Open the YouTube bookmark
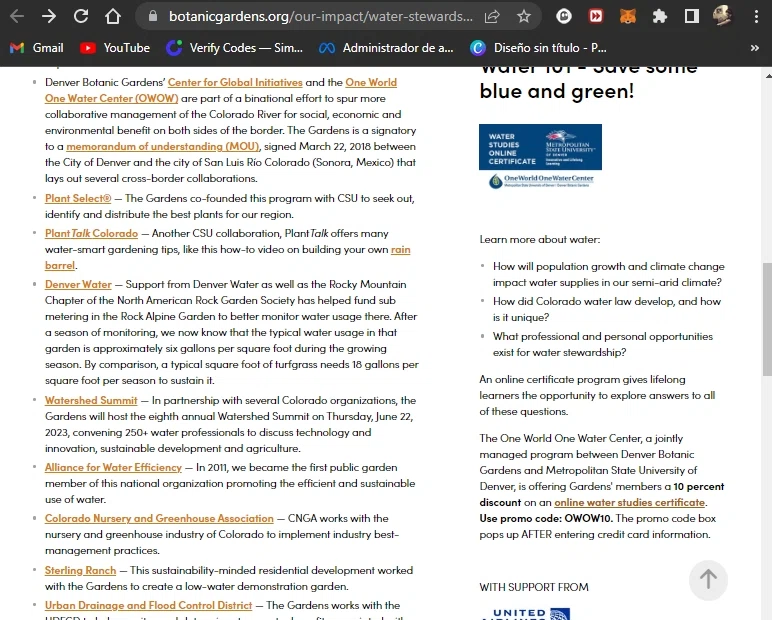 115,48
